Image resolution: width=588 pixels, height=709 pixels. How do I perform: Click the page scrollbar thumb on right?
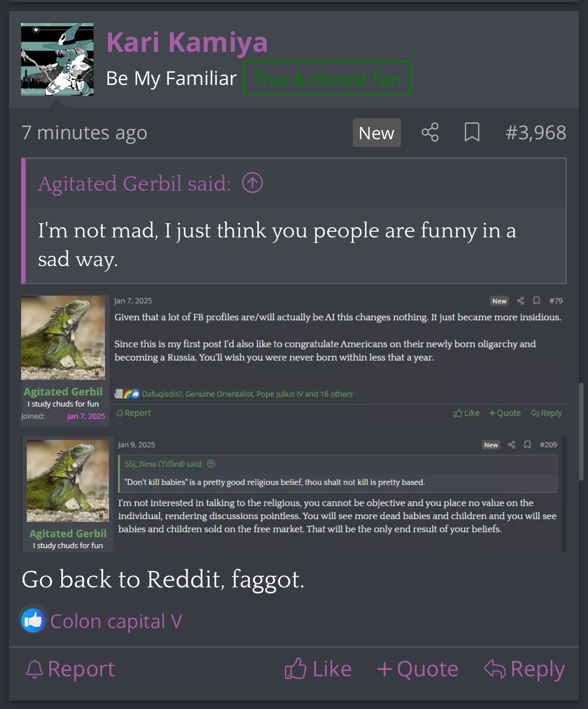(581, 432)
